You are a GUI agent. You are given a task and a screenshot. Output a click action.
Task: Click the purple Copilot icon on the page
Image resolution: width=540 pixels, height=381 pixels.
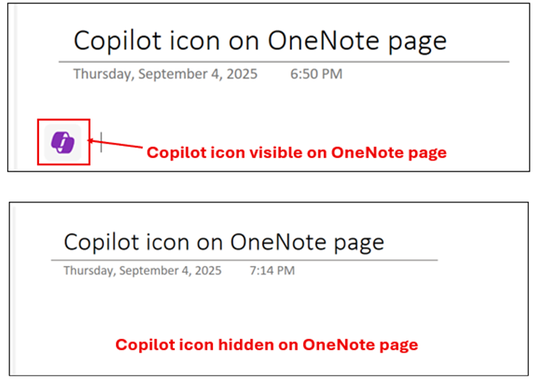pyautogui.click(x=63, y=142)
